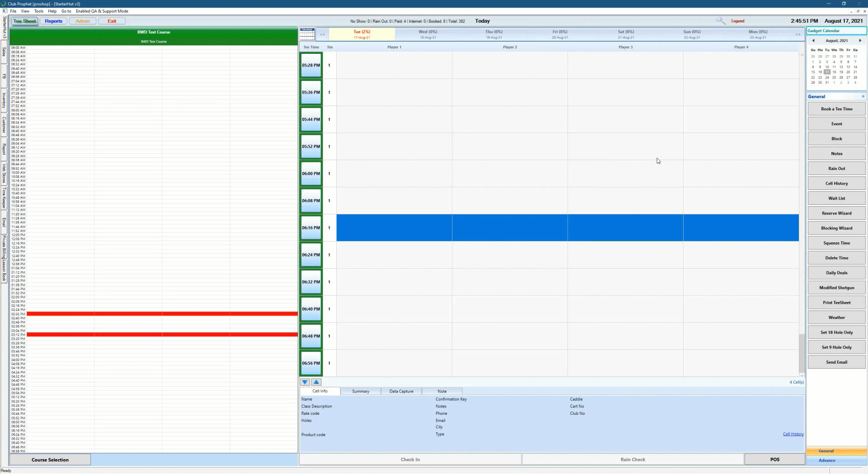868x474 pixels.
Task: Click the Squeeze Time button
Action: (x=836, y=243)
